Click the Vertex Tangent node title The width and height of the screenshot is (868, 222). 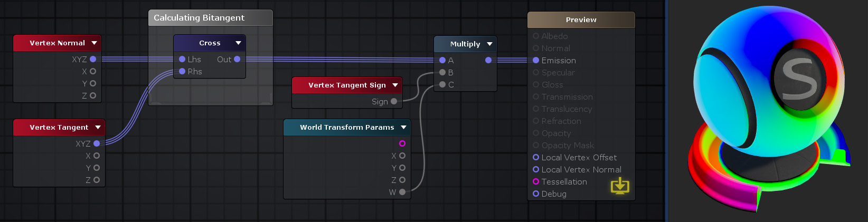[x=59, y=127]
